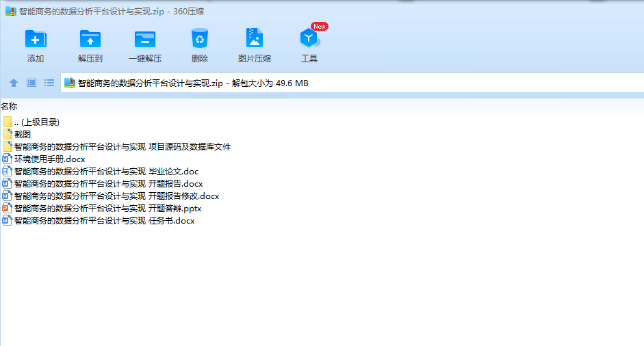644x346 pixels.
Task: Click Word icon of 开题报告.docx
Action: click(x=7, y=183)
